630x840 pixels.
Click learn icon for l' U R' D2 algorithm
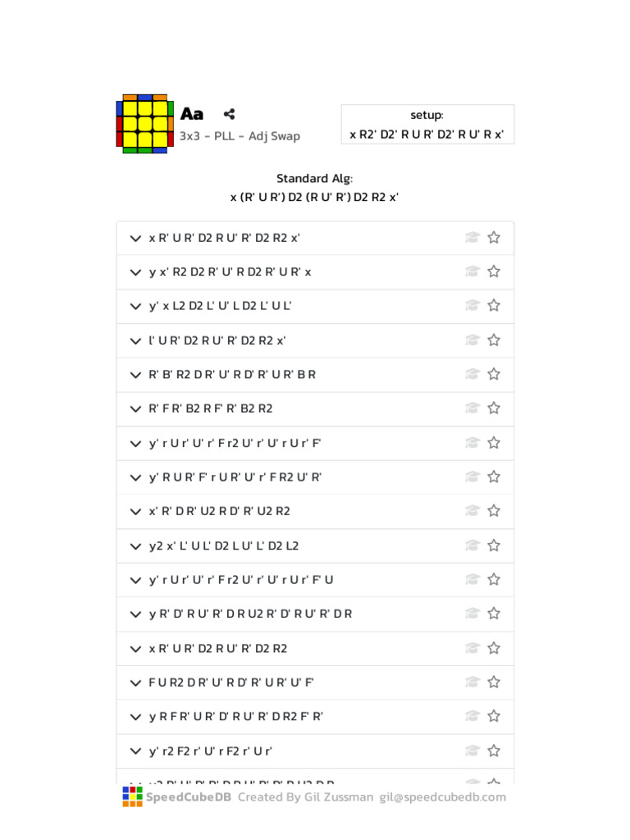472,340
